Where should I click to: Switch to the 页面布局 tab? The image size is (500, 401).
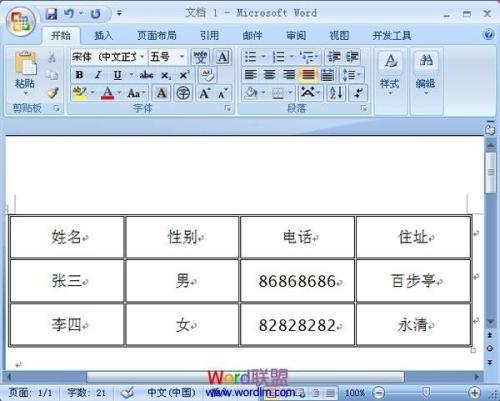pyautogui.click(x=157, y=36)
